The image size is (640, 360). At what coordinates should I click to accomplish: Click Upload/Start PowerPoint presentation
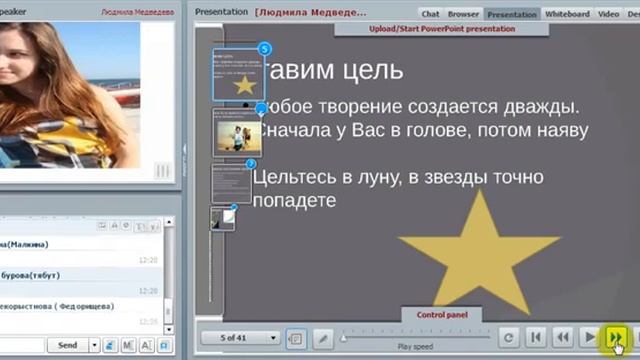(442, 29)
